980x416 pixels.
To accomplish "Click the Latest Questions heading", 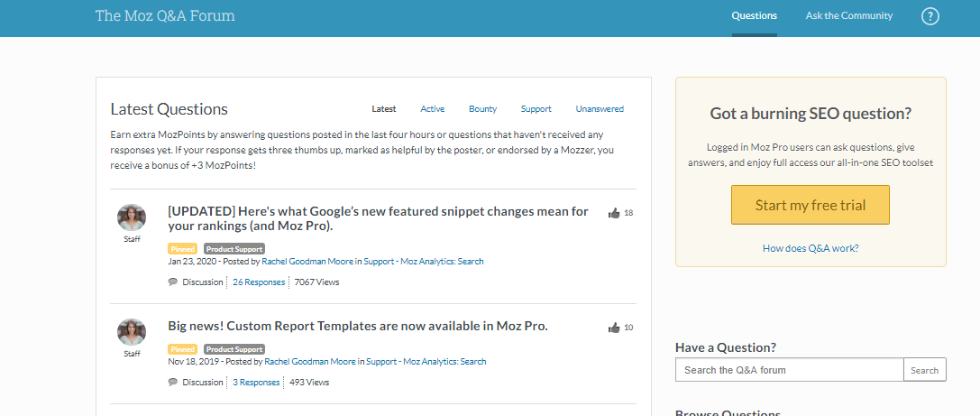I will (169, 109).
